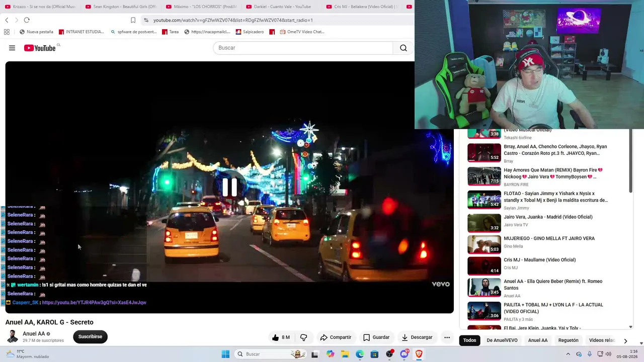This screenshot has width=644, height=362.
Task: Open Cris MJ - Maullame (Video Oficial)
Action: [540, 260]
